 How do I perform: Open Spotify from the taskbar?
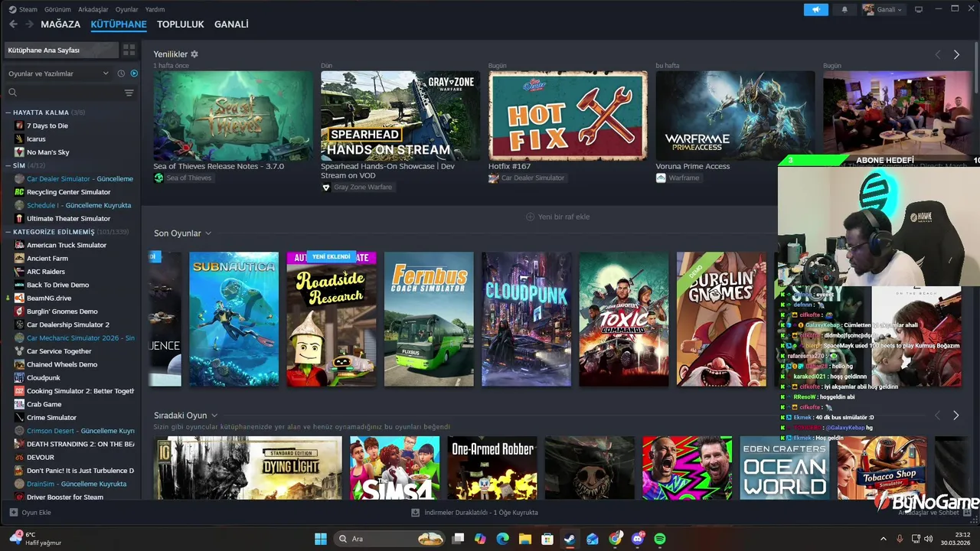(x=660, y=539)
